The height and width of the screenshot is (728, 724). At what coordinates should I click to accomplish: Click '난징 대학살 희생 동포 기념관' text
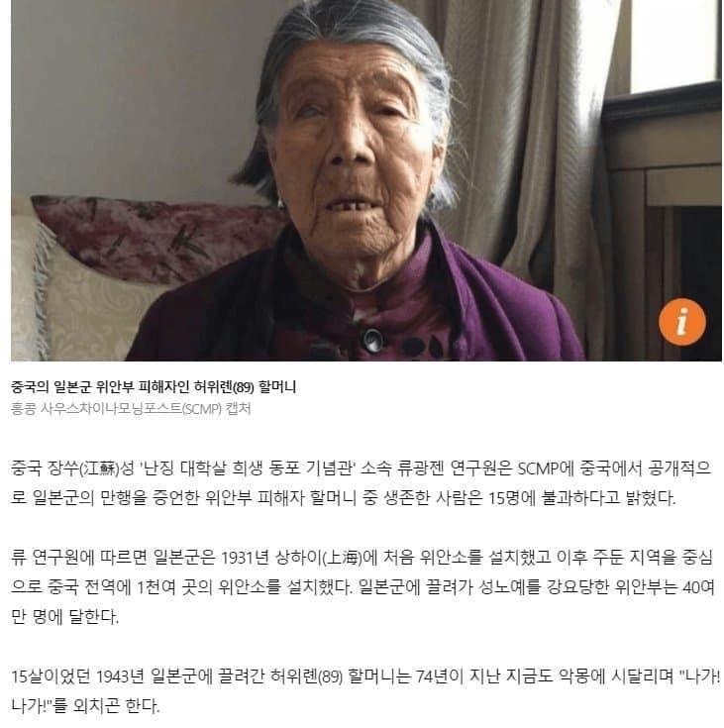247,468
